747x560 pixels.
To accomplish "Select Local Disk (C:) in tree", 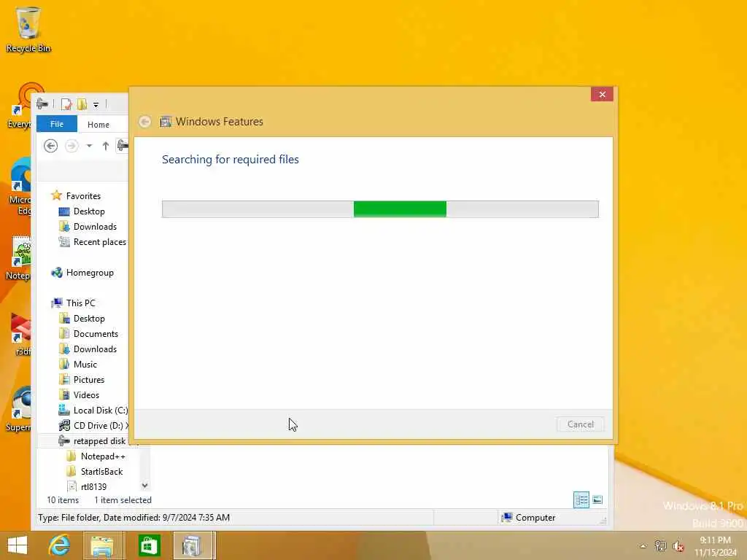I will tap(101, 410).
